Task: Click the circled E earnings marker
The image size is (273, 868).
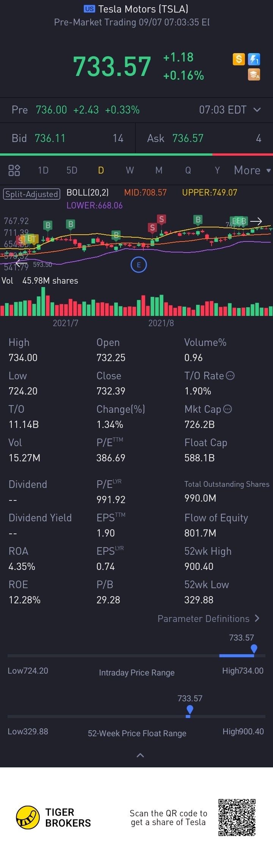Action: (x=139, y=265)
